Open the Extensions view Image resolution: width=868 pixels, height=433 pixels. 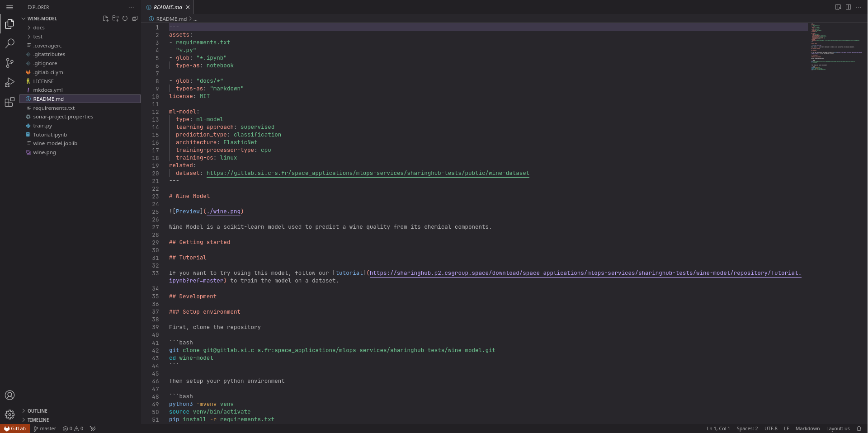(x=9, y=102)
